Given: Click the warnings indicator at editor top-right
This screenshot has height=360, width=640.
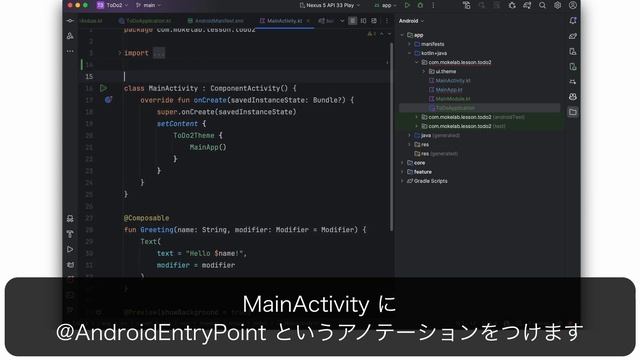Looking at the screenshot, I should tap(371, 34).
